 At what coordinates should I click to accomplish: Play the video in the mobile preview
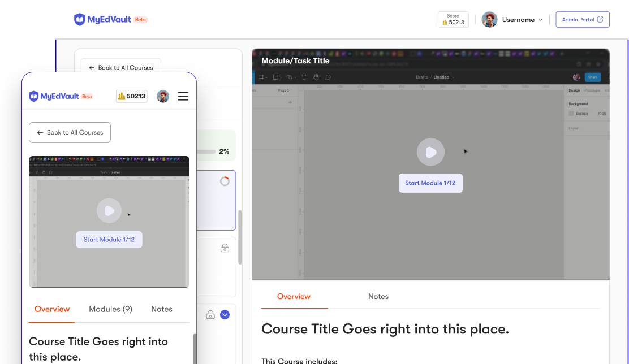109,210
